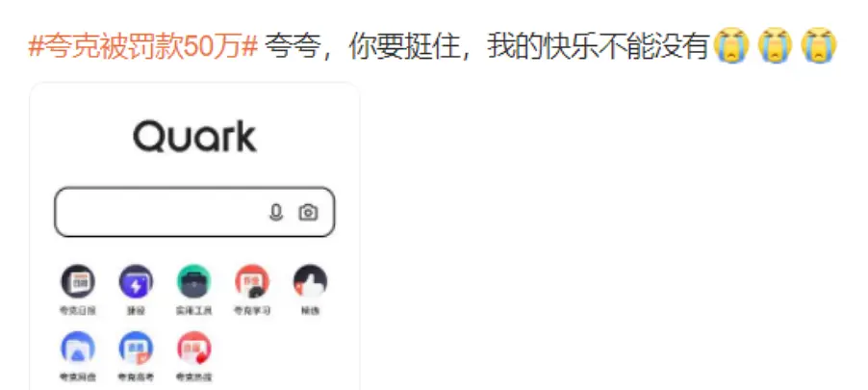Focus the Quark search input box
Viewport: 868px width, 390px height.
[194, 212]
